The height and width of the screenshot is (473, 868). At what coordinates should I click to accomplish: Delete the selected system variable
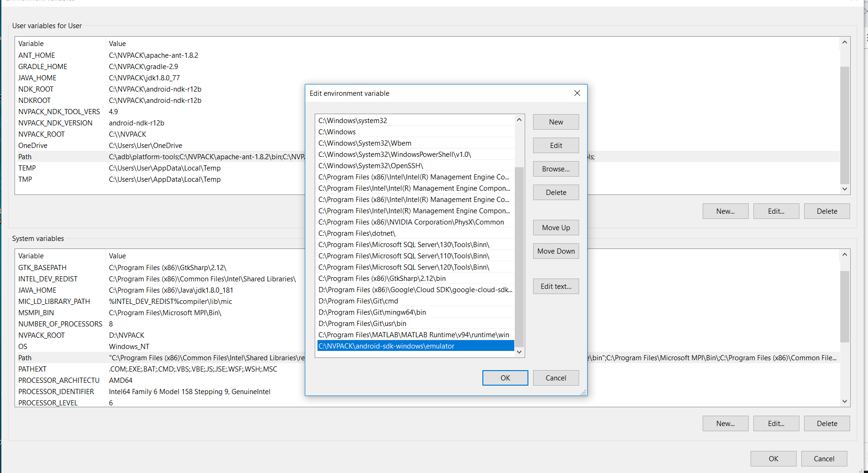(827, 423)
